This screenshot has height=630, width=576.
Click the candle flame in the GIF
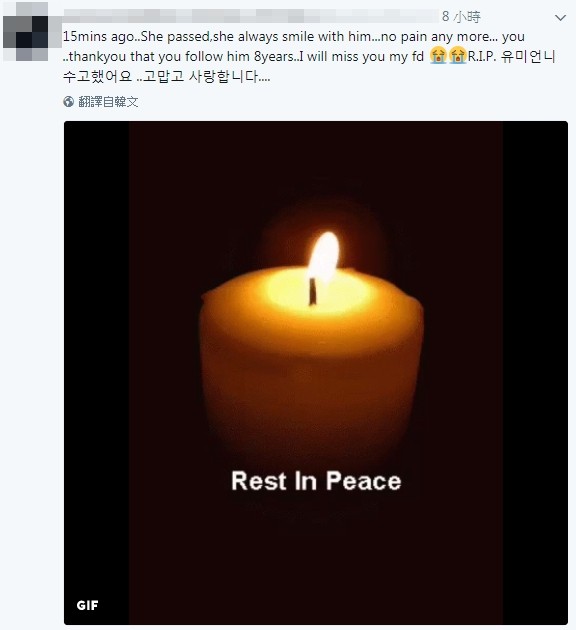click(x=324, y=256)
